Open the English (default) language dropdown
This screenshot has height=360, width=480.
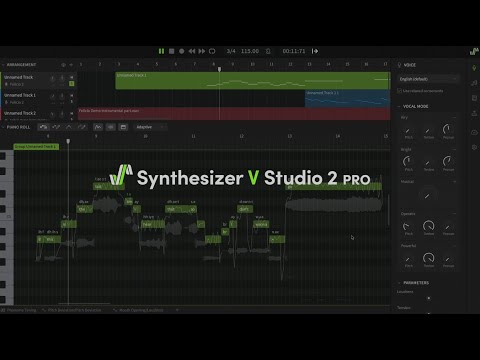coord(428,79)
